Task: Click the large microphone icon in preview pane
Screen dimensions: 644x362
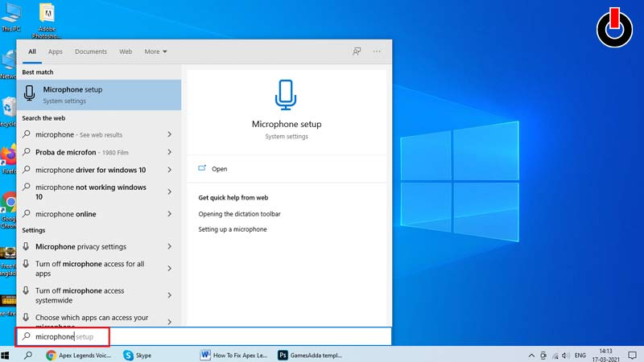Action: [x=286, y=95]
